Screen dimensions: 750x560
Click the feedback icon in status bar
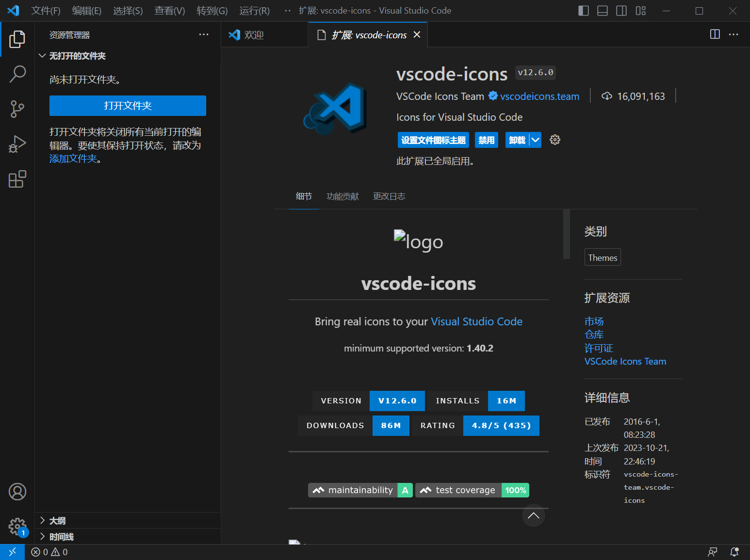pos(712,552)
